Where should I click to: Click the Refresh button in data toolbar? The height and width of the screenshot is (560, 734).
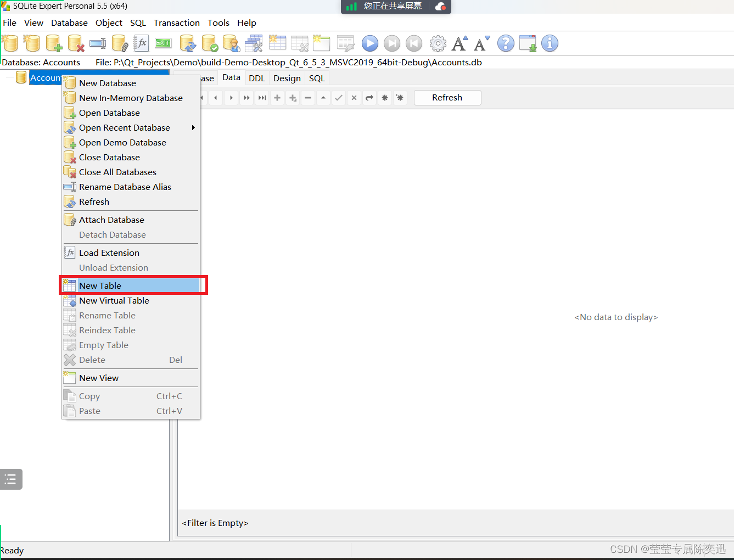click(447, 97)
